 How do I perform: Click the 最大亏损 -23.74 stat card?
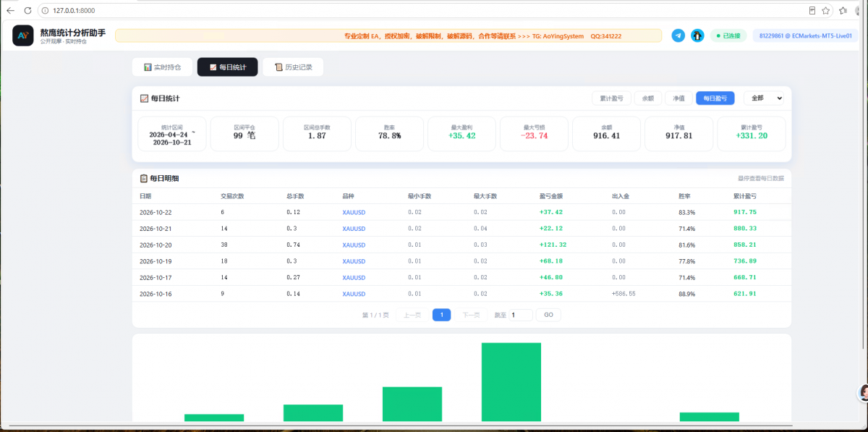pyautogui.click(x=534, y=134)
